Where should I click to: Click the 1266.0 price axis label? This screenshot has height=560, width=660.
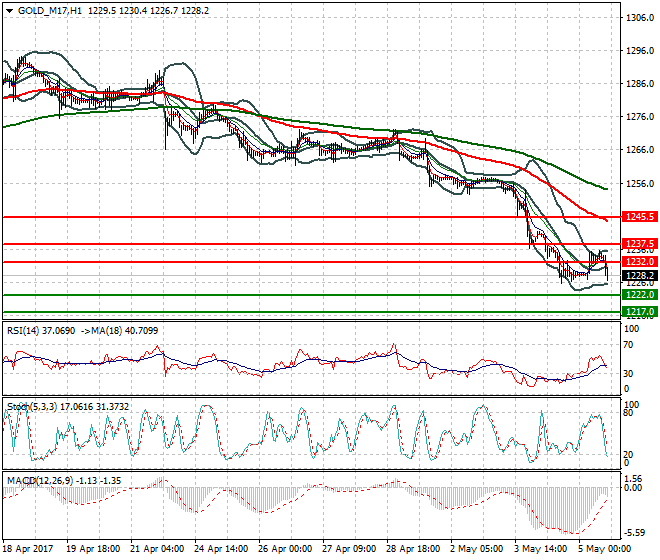coord(640,150)
